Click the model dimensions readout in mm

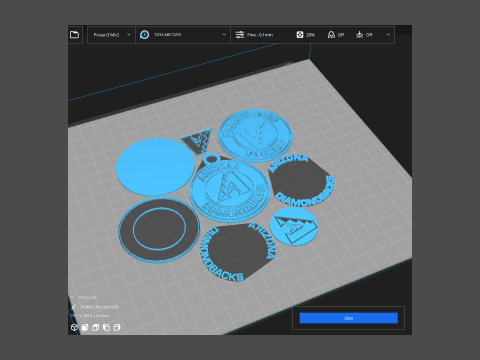(x=89, y=315)
